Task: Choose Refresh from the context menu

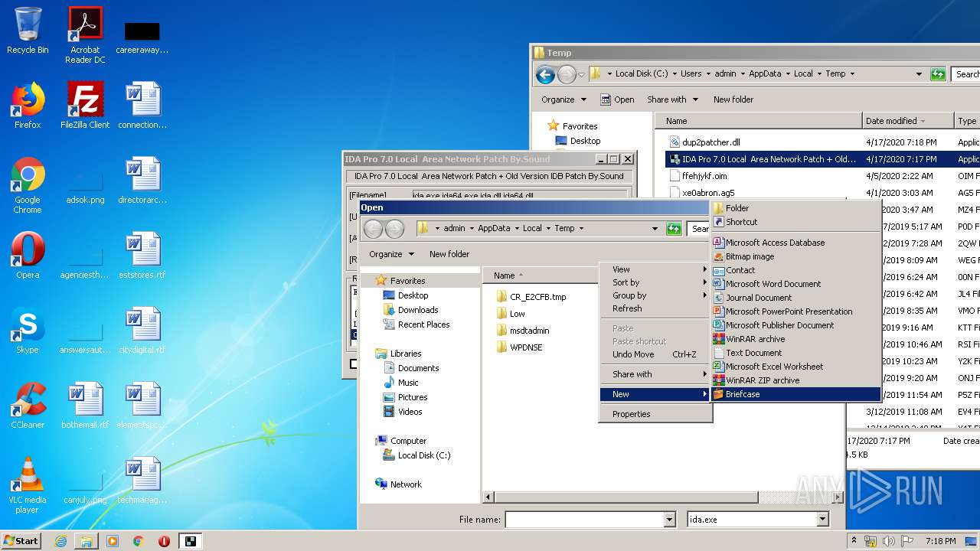Action: point(656,308)
